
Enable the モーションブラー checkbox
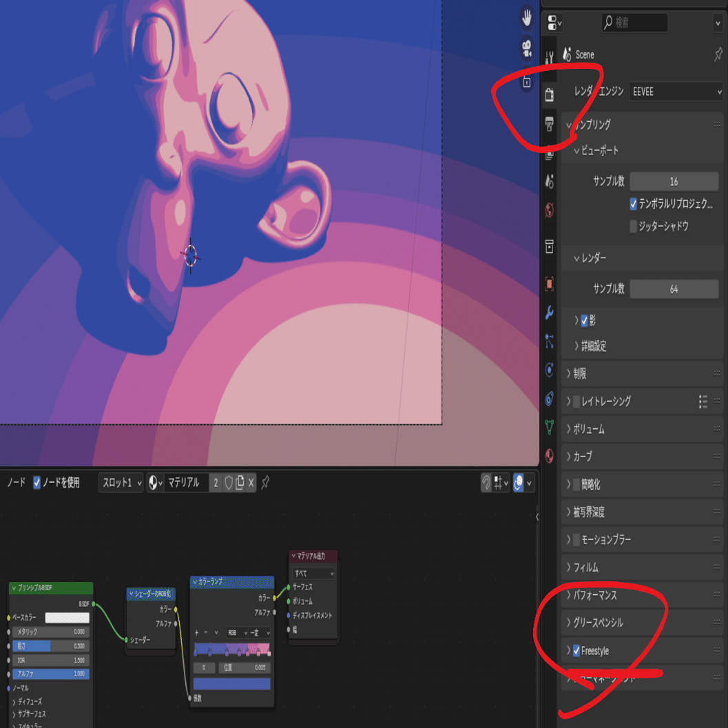[576, 539]
